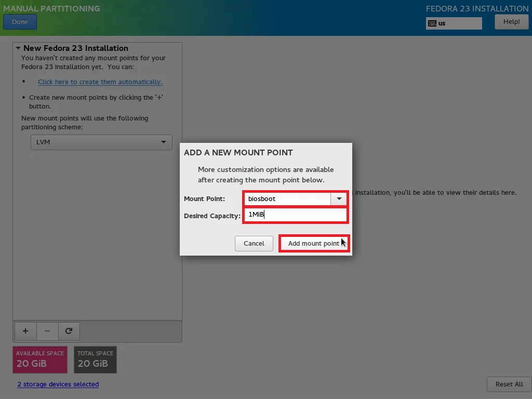
Task: Click the TOTAL SPACE 20 GiB box
Action: pos(96,360)
